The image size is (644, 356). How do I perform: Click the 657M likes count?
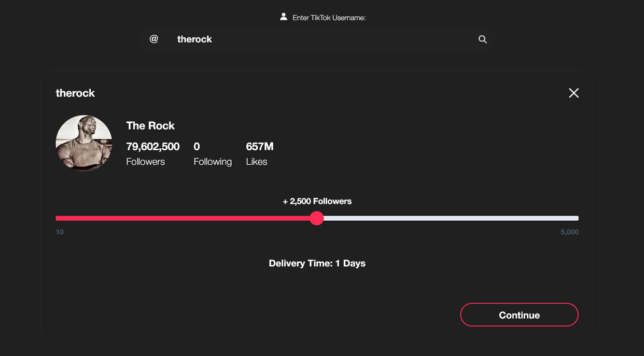coord(259,147)
